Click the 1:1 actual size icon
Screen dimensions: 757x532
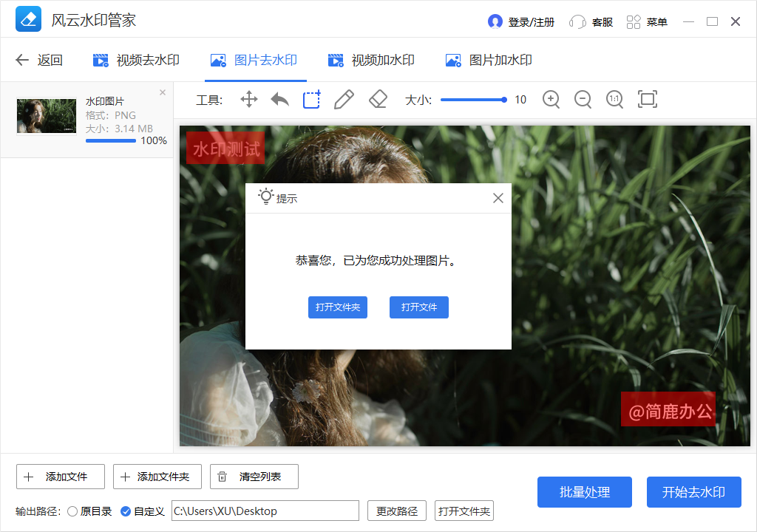pos(614,99)
